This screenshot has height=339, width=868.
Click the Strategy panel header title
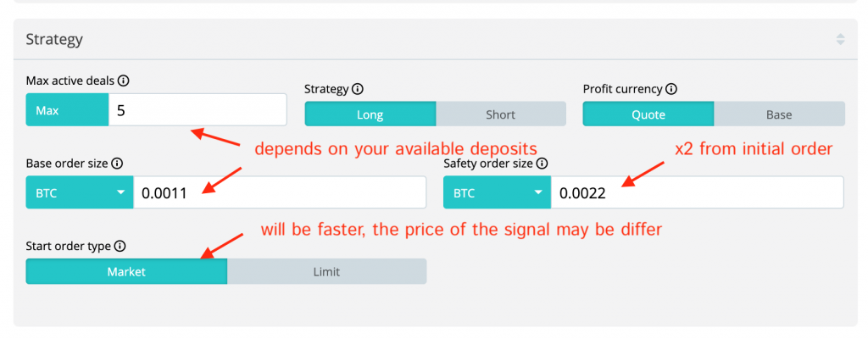54,39
